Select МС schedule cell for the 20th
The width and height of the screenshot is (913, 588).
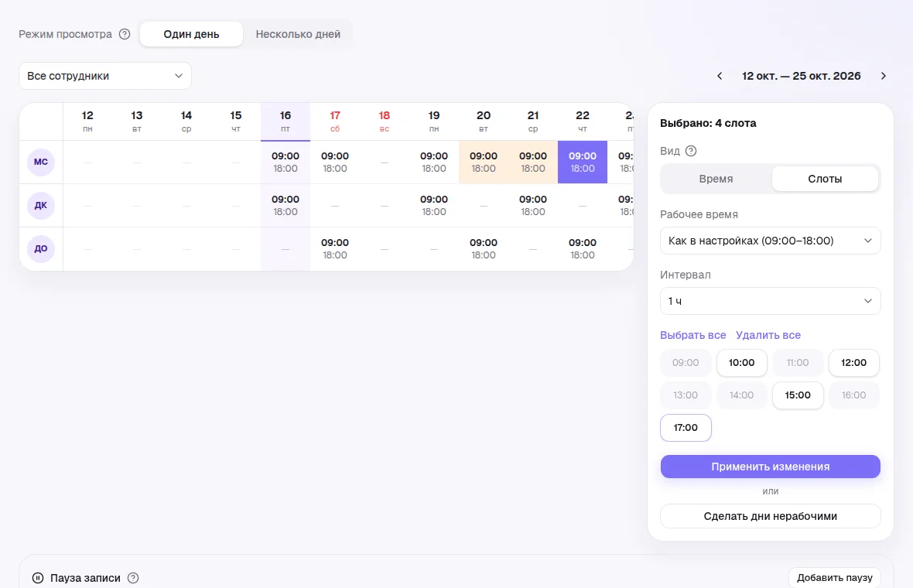484,162
